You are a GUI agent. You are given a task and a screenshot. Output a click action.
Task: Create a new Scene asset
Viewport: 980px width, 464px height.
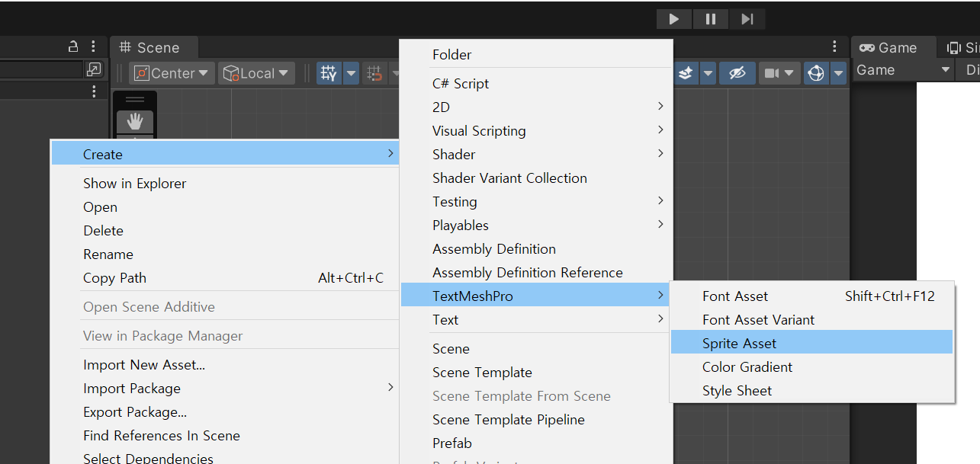(x=537, y=348)
